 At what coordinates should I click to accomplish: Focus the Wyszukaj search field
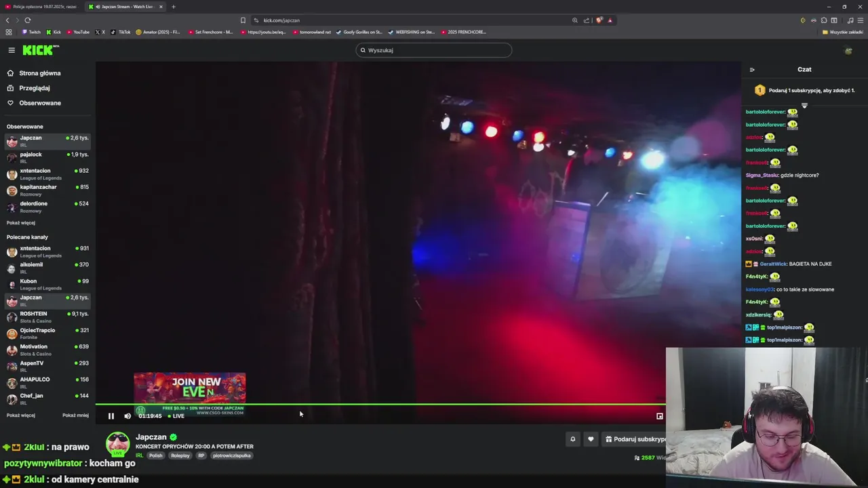coord(434,50)
